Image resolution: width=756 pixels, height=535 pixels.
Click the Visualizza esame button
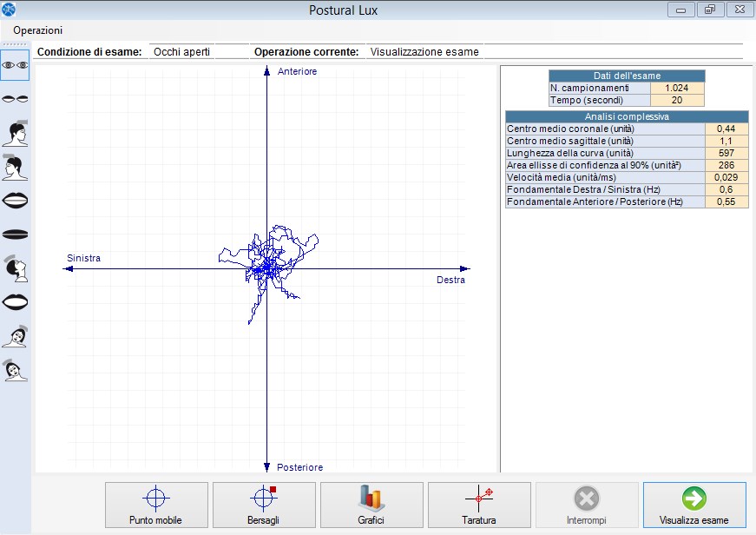click(694, 505)
